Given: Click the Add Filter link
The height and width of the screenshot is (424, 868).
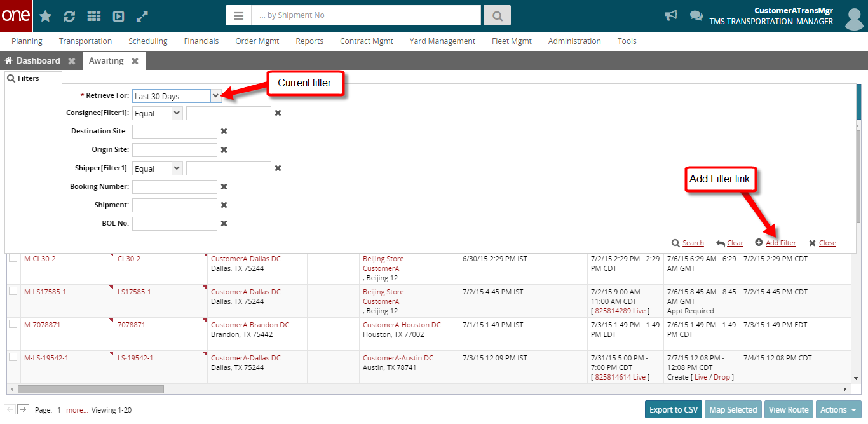Looking at the screenshot, I should (x=780, y=243).
